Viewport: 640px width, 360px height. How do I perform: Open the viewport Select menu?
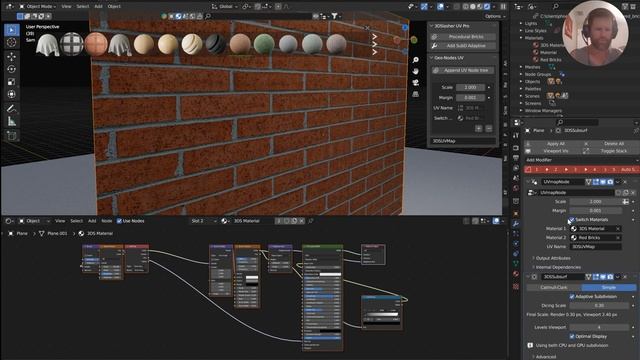pyautogui.click(x=83, y=7)
